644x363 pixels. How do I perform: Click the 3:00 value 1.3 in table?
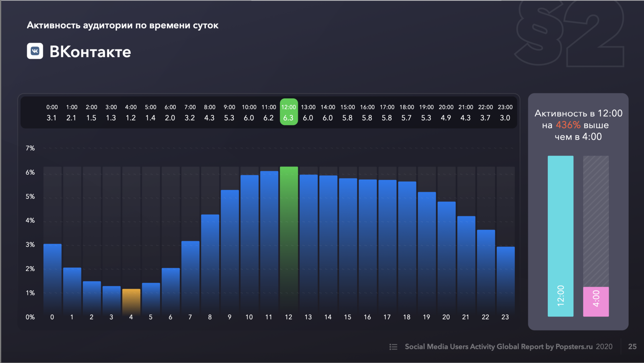(111, 118)
